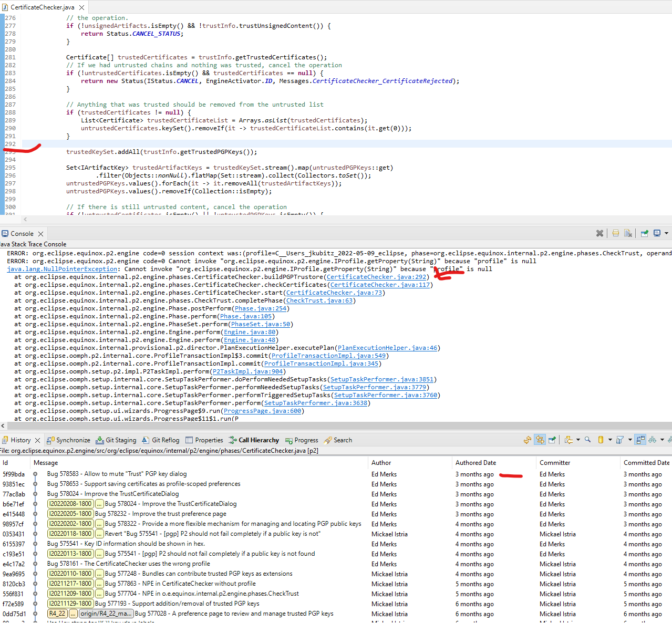Expand the dropdown beside the filter icon
Screen dimensions: 672x623
(x=630, y=440)
